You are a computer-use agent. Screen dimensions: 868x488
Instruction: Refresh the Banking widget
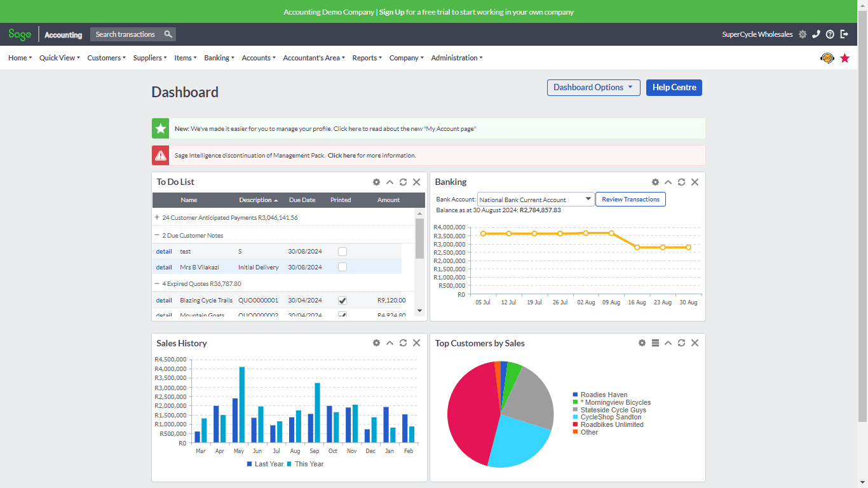(681, 182)
